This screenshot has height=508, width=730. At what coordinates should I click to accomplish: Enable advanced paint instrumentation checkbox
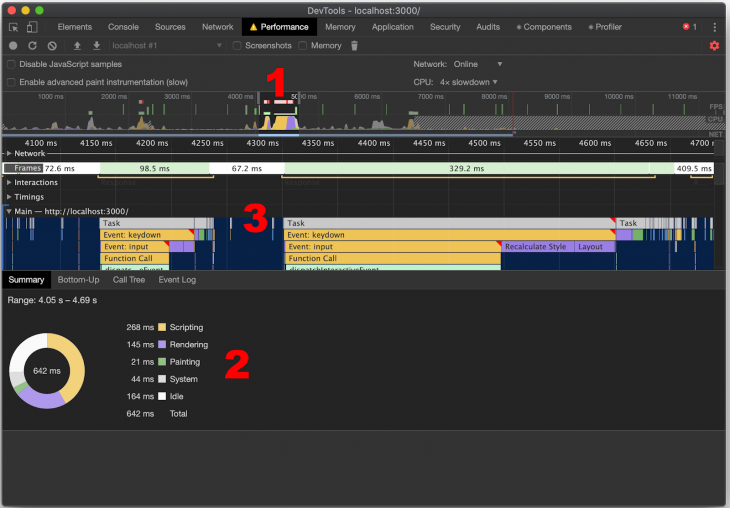(12, 81)
